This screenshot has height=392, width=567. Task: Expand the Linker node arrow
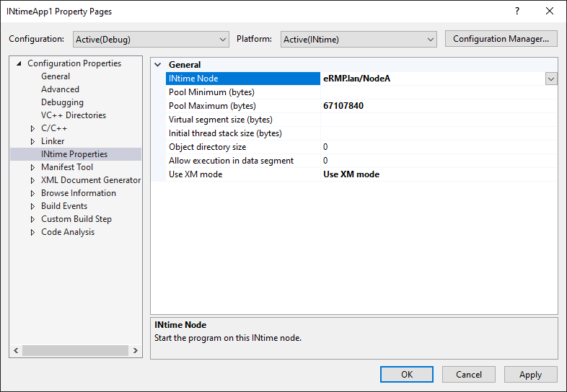coord(32,141)
